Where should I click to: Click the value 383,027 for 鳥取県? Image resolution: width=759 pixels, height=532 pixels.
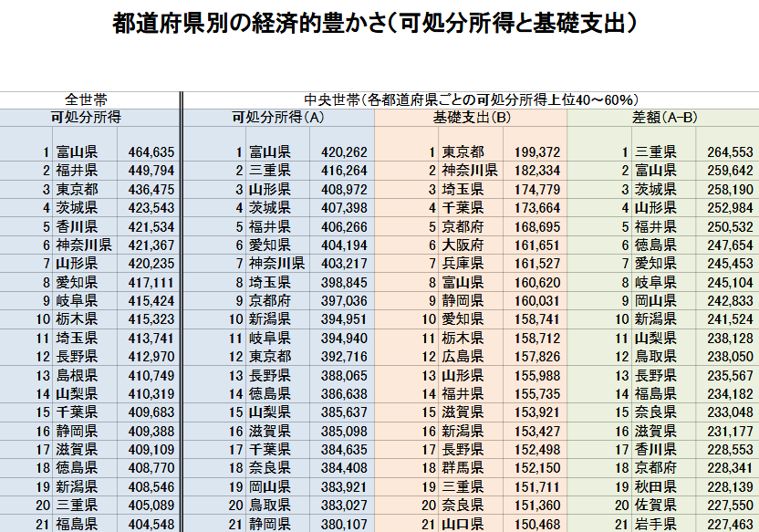point(344,505)
